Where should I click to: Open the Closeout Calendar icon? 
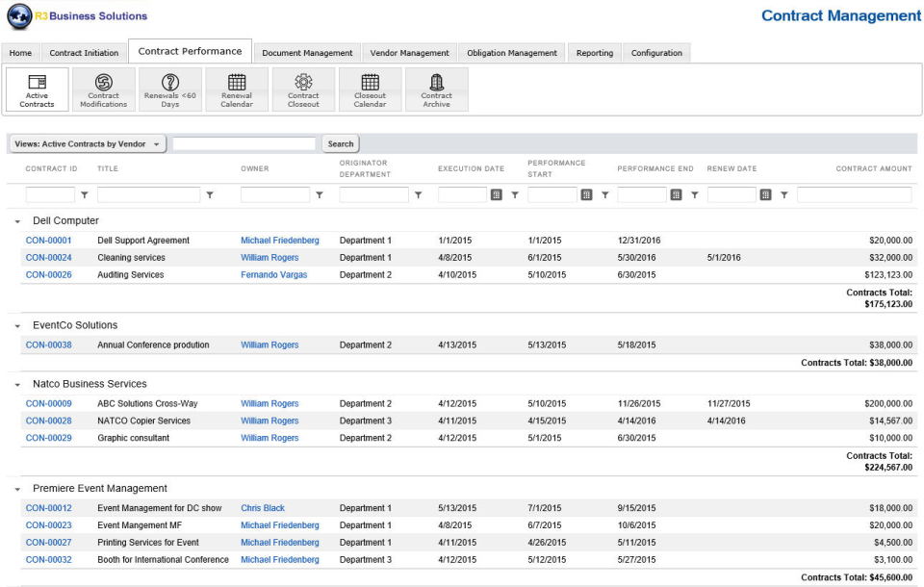[371, 89]
